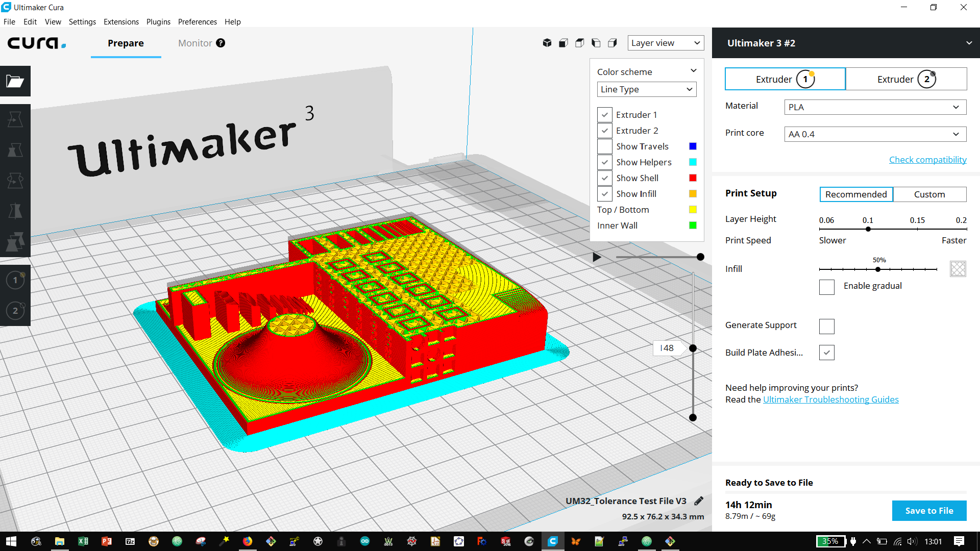Click the Save to File button

tap(929, 511)
